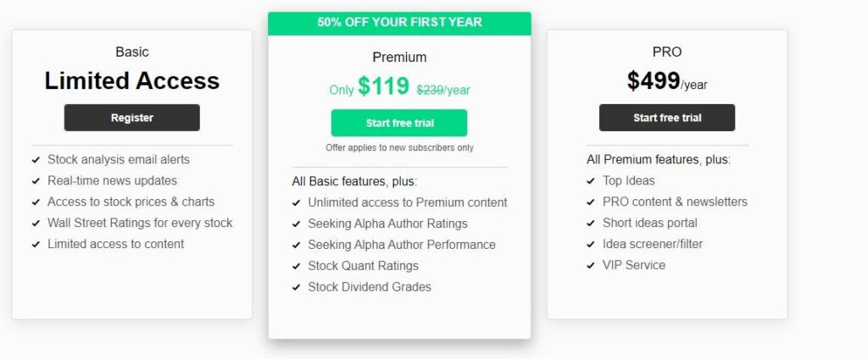
Task: Click the Basic plan Register button
Action: [x=131, y=118]
